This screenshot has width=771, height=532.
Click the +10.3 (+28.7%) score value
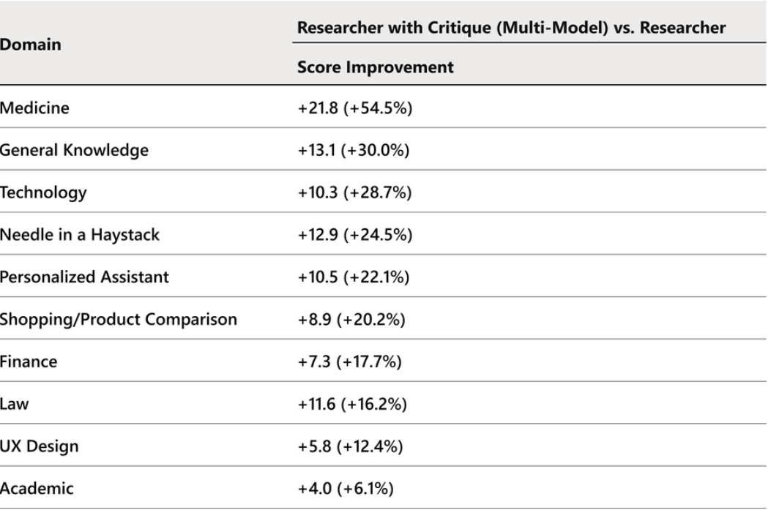354,192
